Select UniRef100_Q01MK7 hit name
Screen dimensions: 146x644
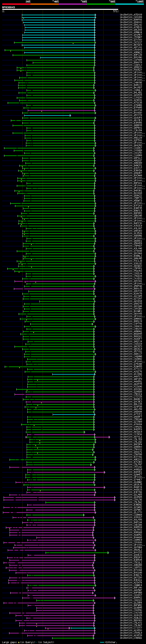point(131,35)
